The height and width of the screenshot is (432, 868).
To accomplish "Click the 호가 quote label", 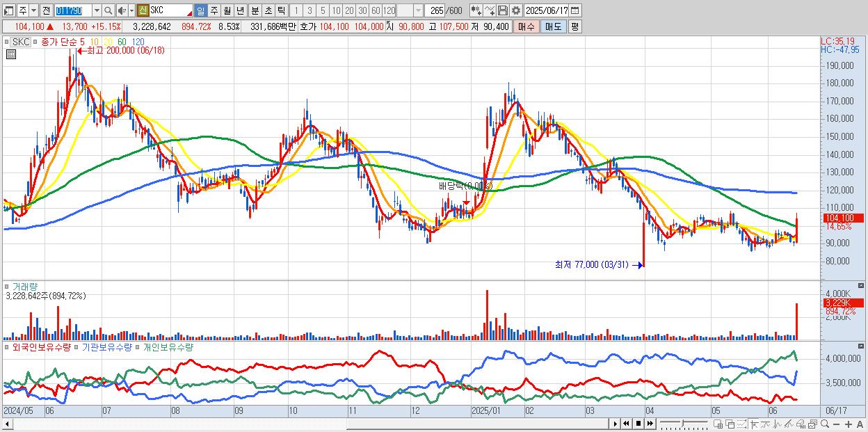I will (x=310, y=26).
